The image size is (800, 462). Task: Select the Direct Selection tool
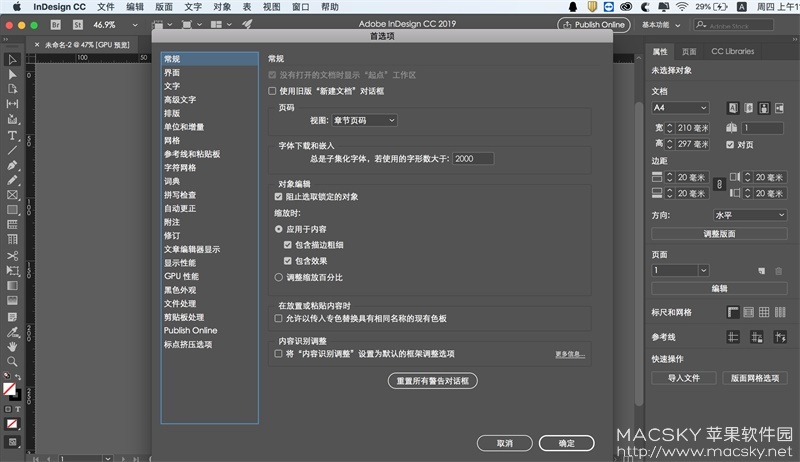(x=12, y=74)
